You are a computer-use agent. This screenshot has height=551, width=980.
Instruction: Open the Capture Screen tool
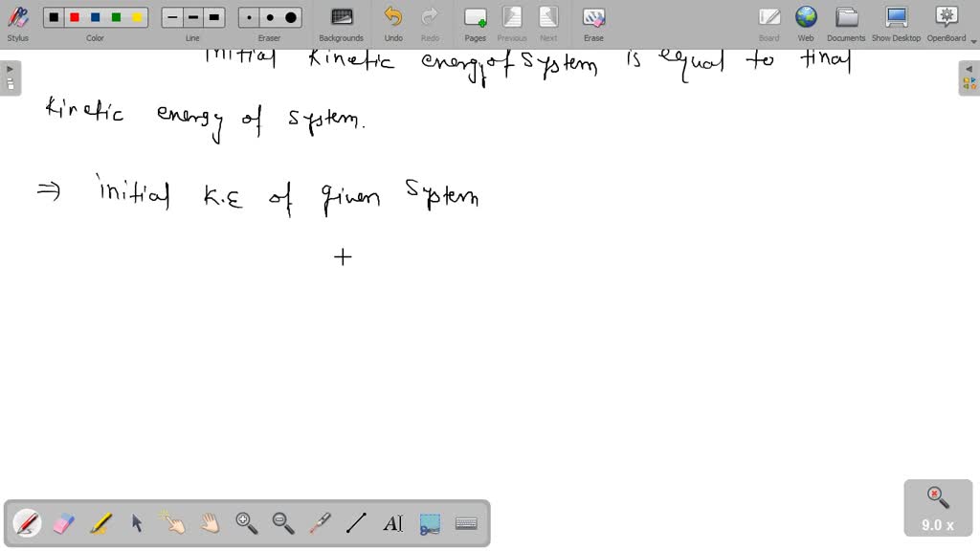429,522
